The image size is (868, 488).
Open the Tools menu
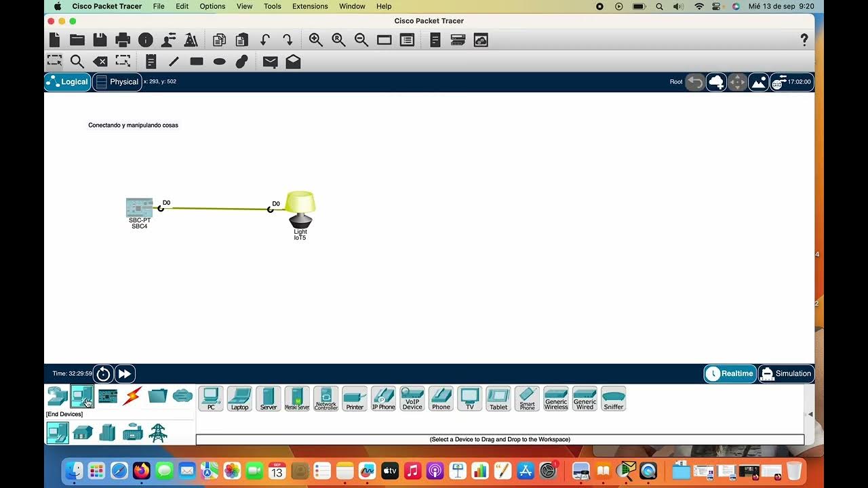(273, 6)
